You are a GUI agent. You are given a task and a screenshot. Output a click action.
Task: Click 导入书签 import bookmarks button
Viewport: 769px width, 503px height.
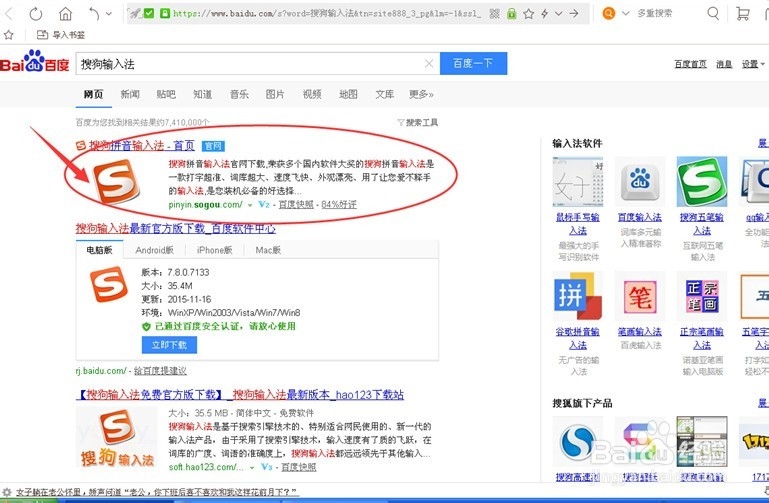point(61,35)
